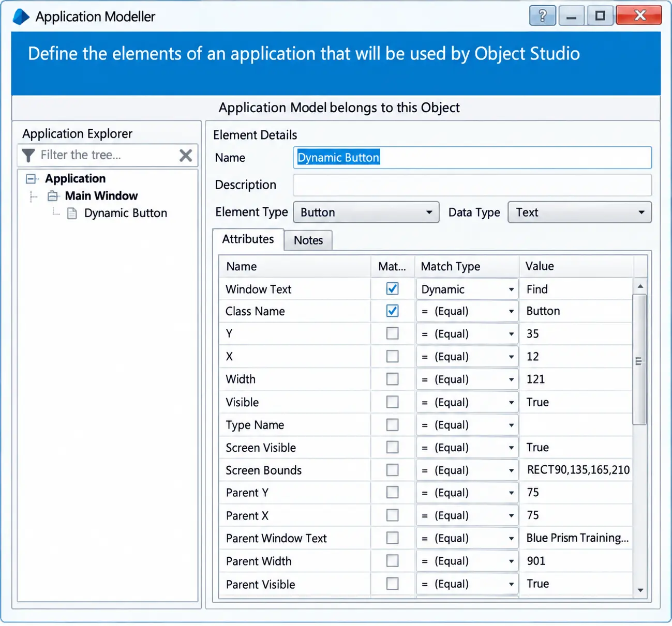Tick the Parent Window Text match checkbox
Image resolution: width=672 pixels, height=626 pixels.
[x=393, y=538]
